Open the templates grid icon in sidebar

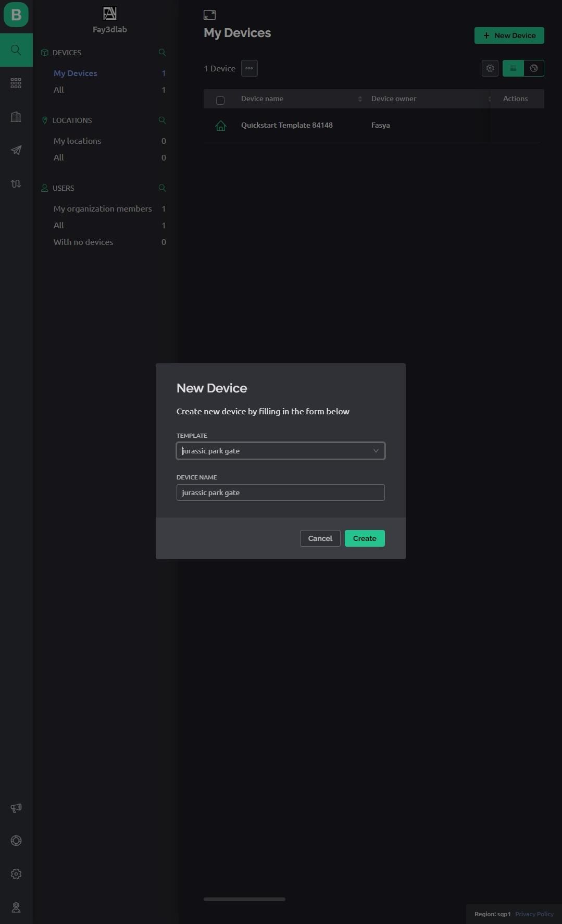tap(16, 83)
